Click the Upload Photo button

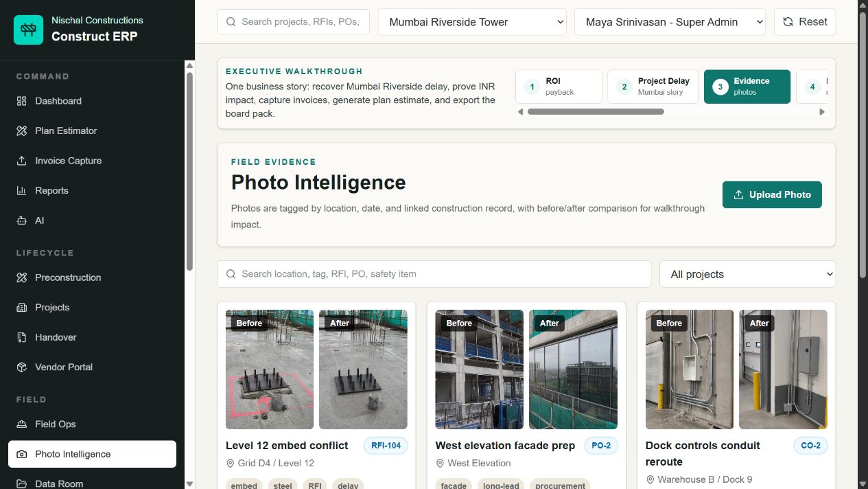click(772, 194)
